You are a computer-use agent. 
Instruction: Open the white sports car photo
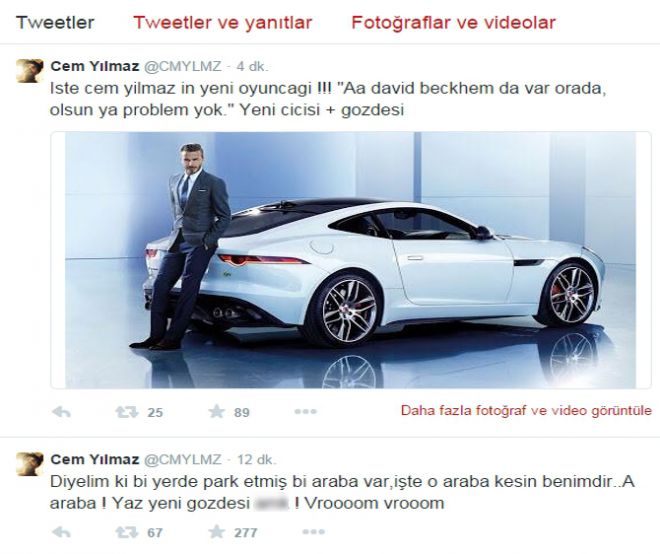pos(351,260)
